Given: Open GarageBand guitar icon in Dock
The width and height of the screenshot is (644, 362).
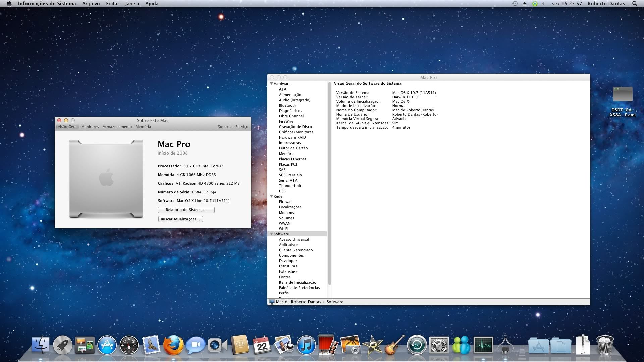Looking at the screenshot, I should click(394, 345).
